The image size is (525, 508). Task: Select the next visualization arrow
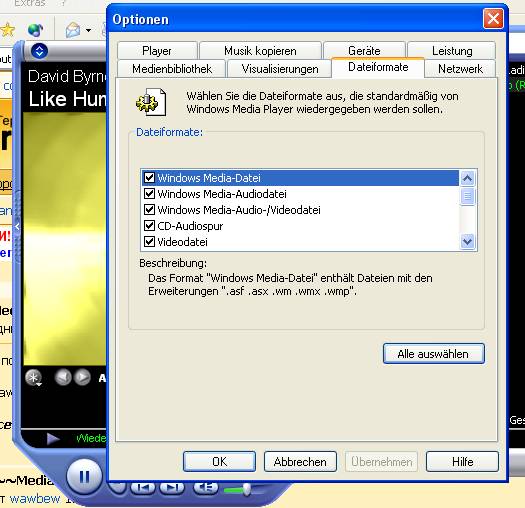coord(82,377)
